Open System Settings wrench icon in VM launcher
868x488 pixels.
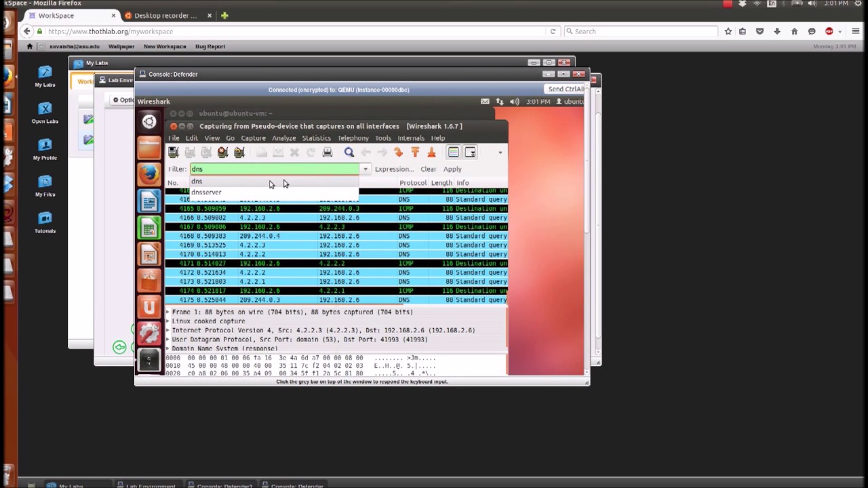pos(149,333)
